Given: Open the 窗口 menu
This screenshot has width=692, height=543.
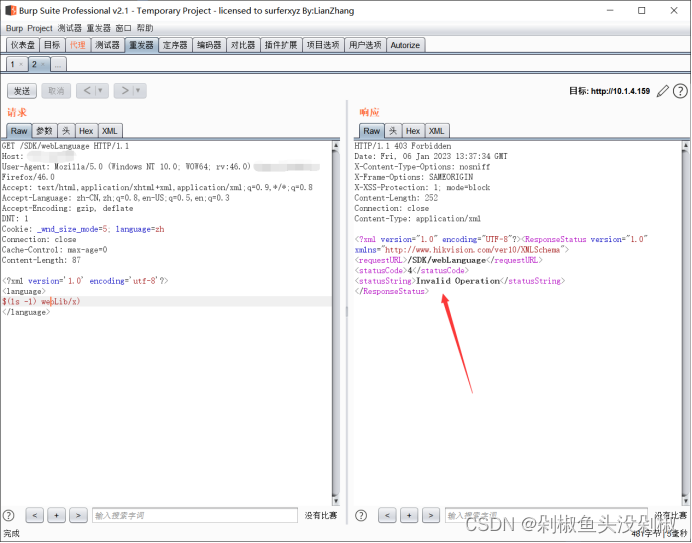Looking at the screenshot, I should (x=123, y=28).
